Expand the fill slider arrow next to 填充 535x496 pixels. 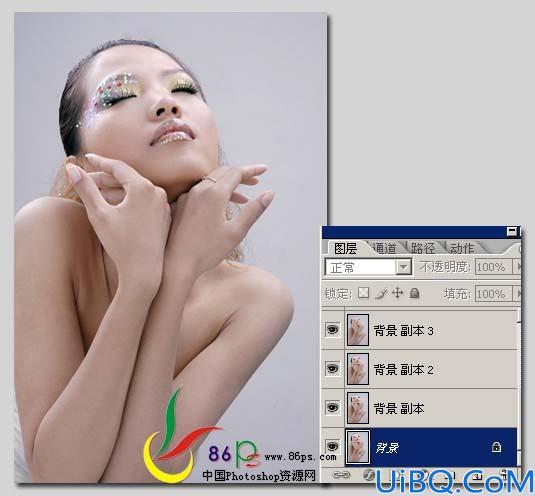pos(518,294)
